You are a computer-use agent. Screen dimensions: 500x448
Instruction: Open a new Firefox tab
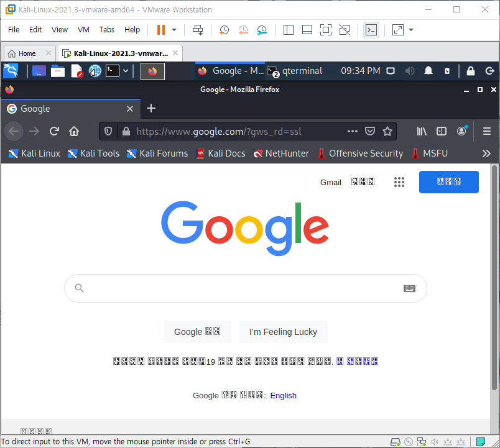(x=151, y=108)
